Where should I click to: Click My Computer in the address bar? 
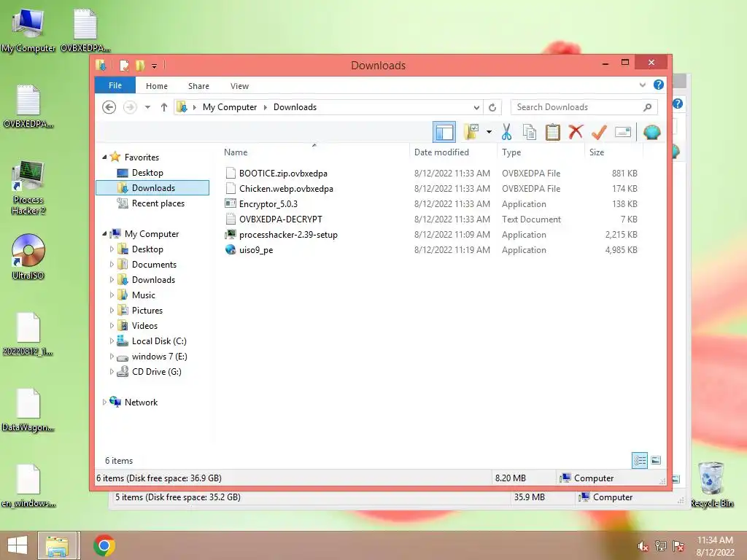230,107
